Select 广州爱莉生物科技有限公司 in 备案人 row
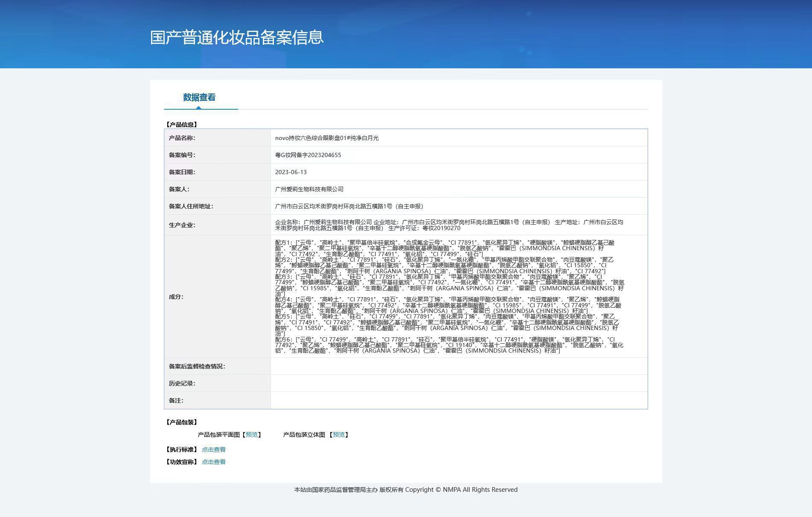 tap(309, 189)
